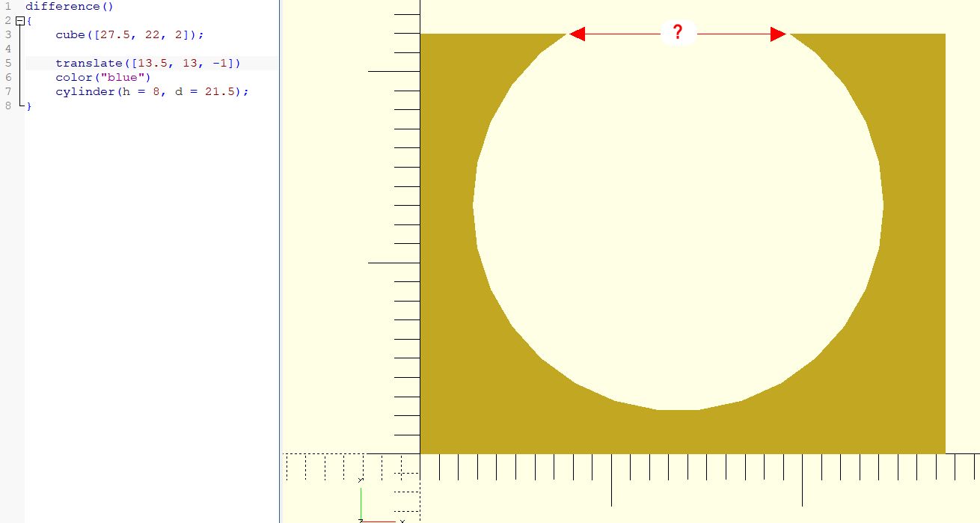Click the cylinder keyword on line 7
This screenshot has height=523, width=980.
tap(82, 92)
